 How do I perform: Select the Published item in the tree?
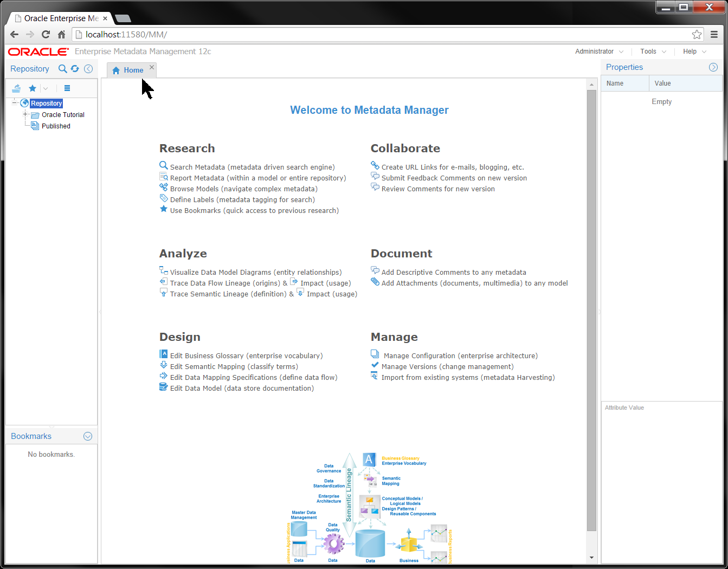56,126
